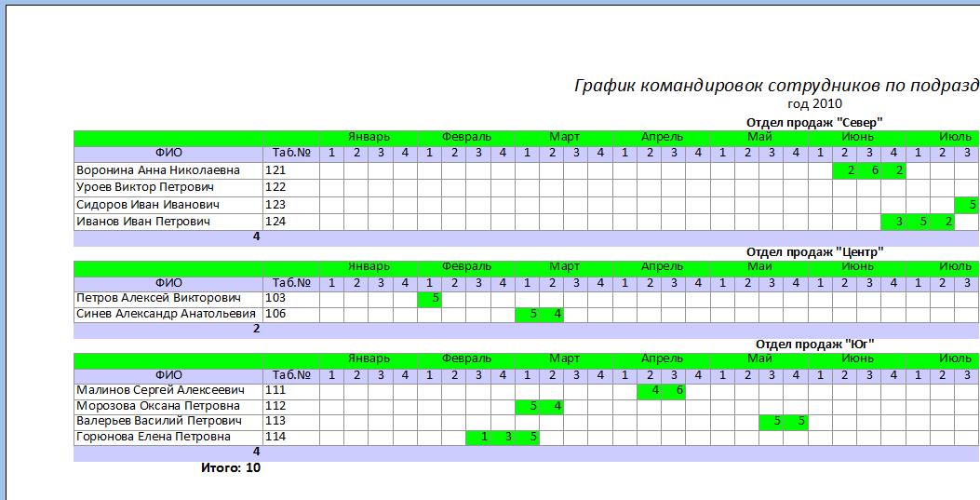This screenshot has height=500, width=980.
Task: Select the "год 2010" subtitle
Action: [814, 103]
